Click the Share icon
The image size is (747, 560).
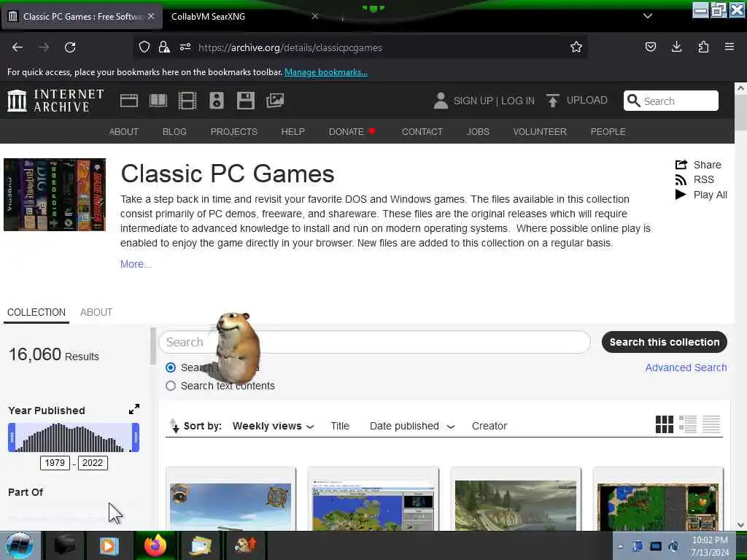tap(681, 165)
